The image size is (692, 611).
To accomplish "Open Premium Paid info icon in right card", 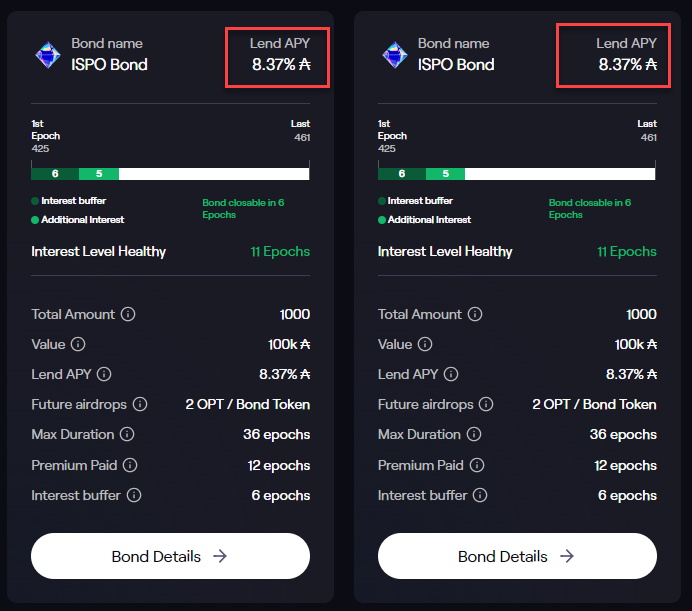I will [x=477, y=465].
